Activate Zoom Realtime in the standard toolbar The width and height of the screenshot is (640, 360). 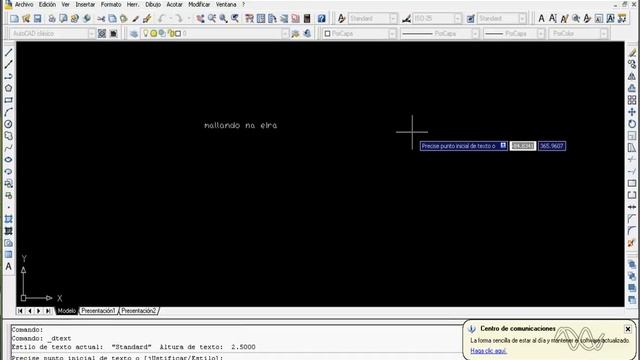pyautogui.click(x=212, y=18)
